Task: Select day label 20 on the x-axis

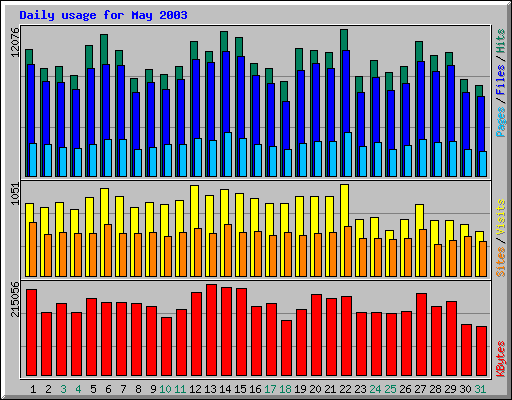Action: 315,389
